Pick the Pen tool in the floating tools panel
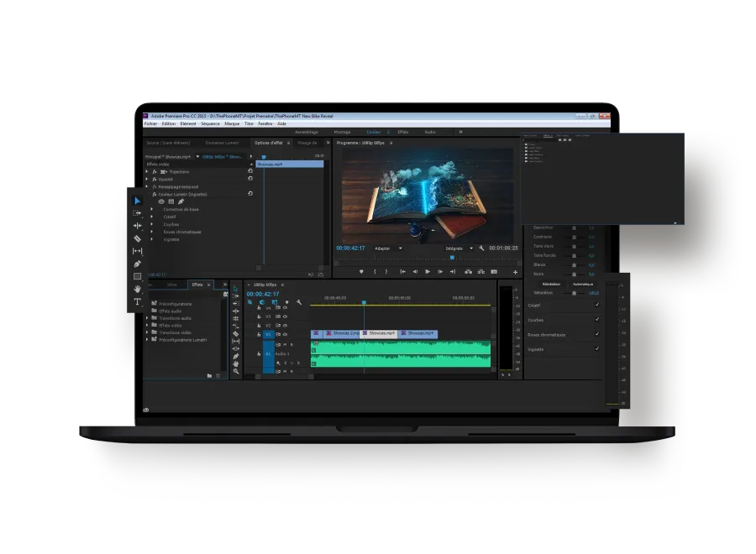The image size is (756, 554). click(138, 264)
